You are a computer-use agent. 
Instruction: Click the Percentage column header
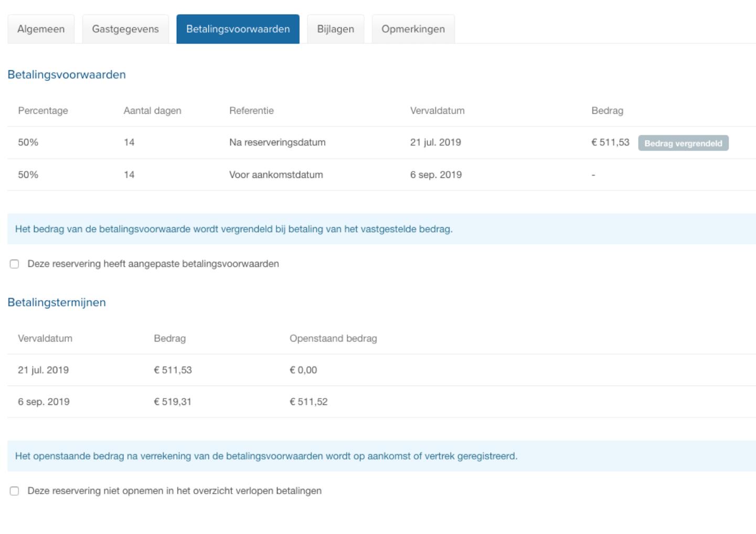pyautogui.click(x=43, y=111)
